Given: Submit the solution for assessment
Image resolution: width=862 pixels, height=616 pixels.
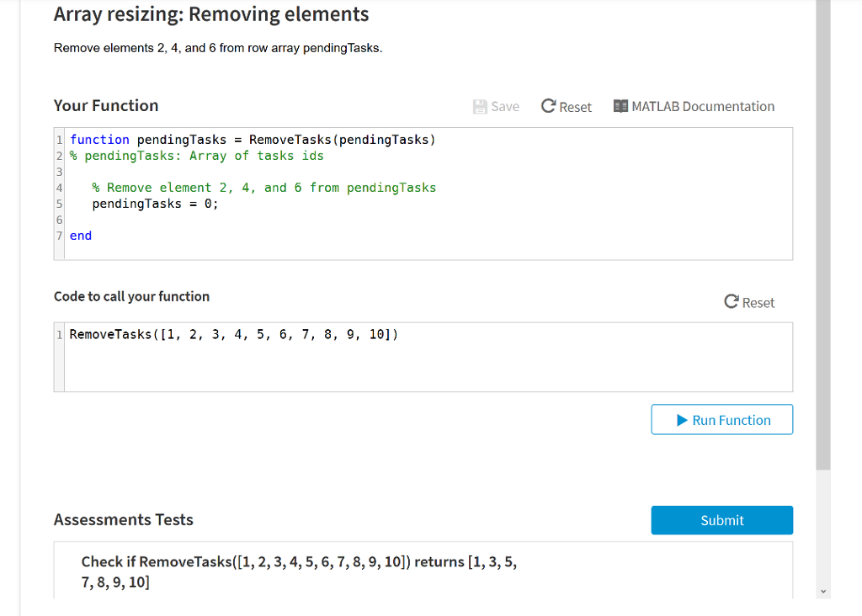Looking at the screenshot, I should [x=721, y=520].
